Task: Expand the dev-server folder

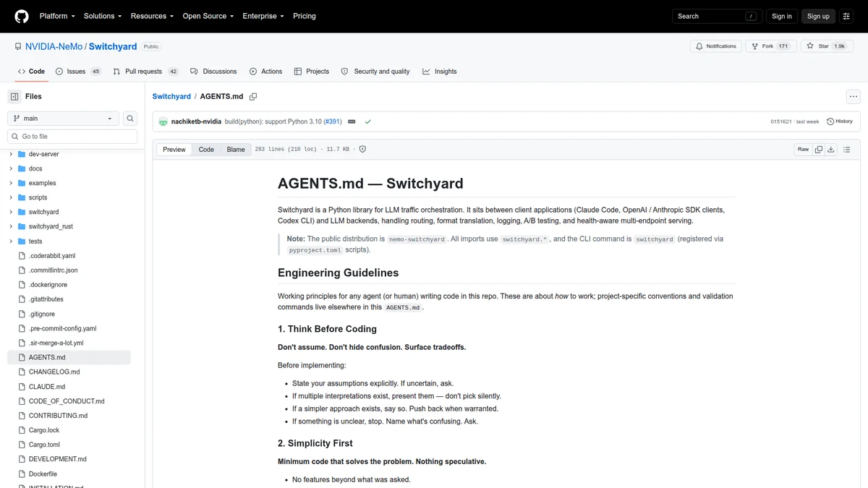Action: point(11,154)
